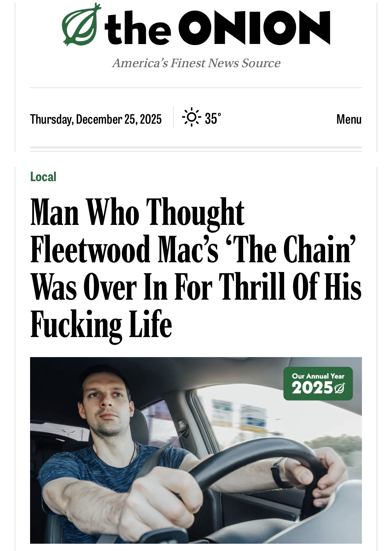Open the Local category link
This screenshot has height=551, width=392.
43,177
